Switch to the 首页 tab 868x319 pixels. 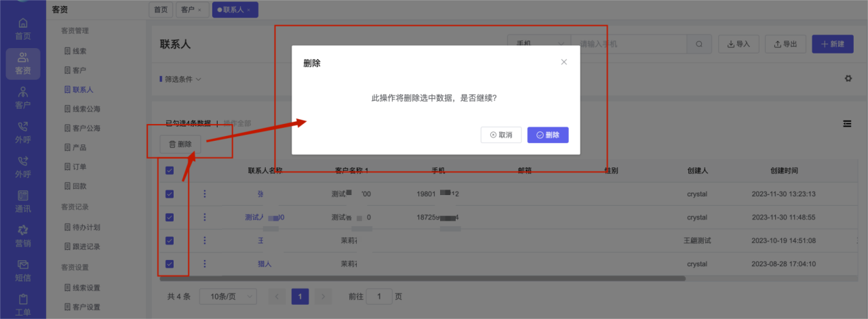pos(161,9)
